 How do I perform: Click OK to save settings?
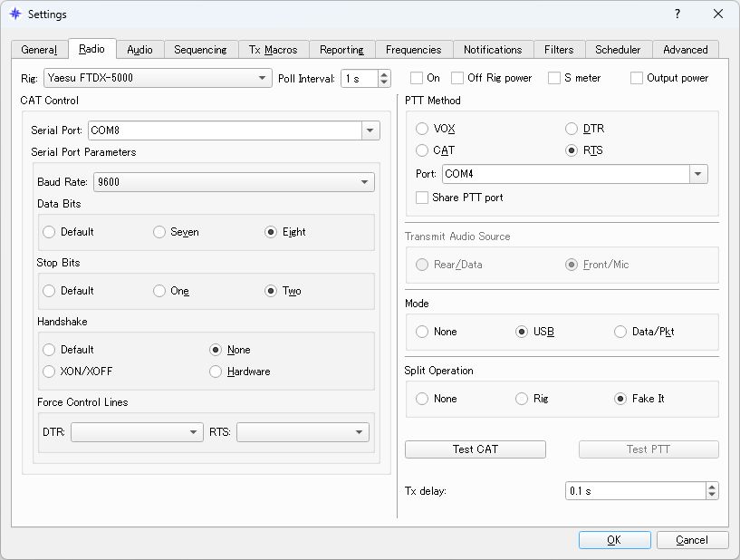614,539
